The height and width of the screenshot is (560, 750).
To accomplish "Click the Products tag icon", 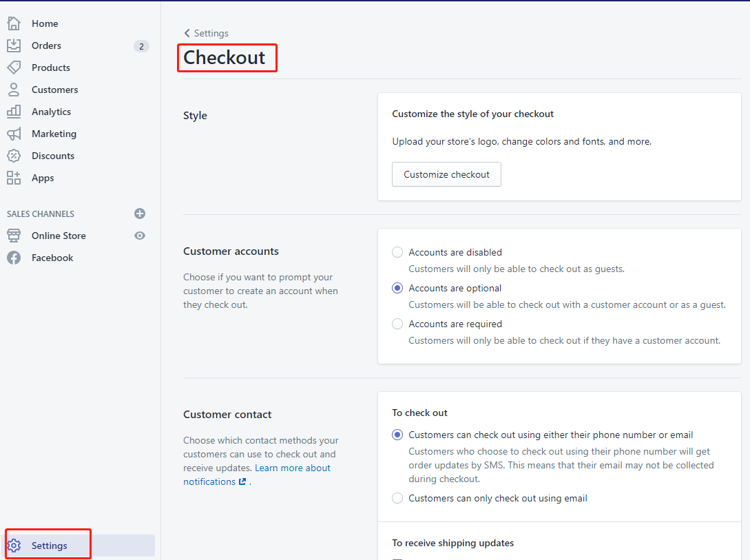I will (14, 68).
